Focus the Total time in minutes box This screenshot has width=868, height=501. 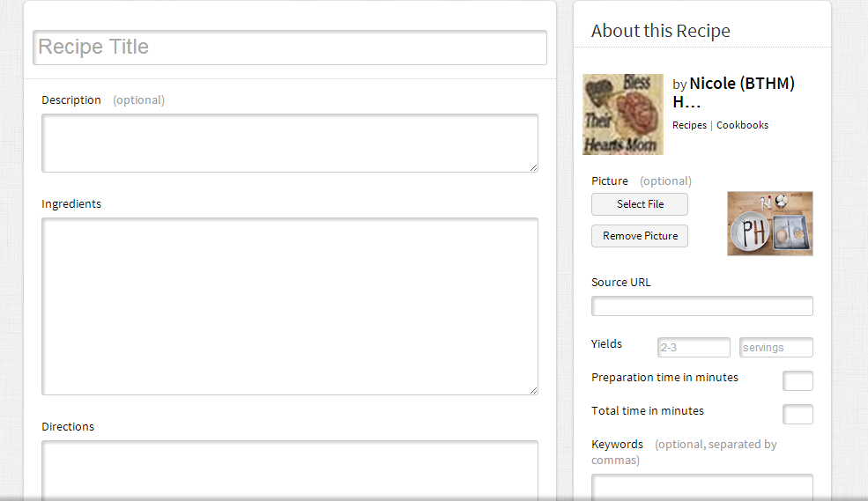(x=798, y=415)
